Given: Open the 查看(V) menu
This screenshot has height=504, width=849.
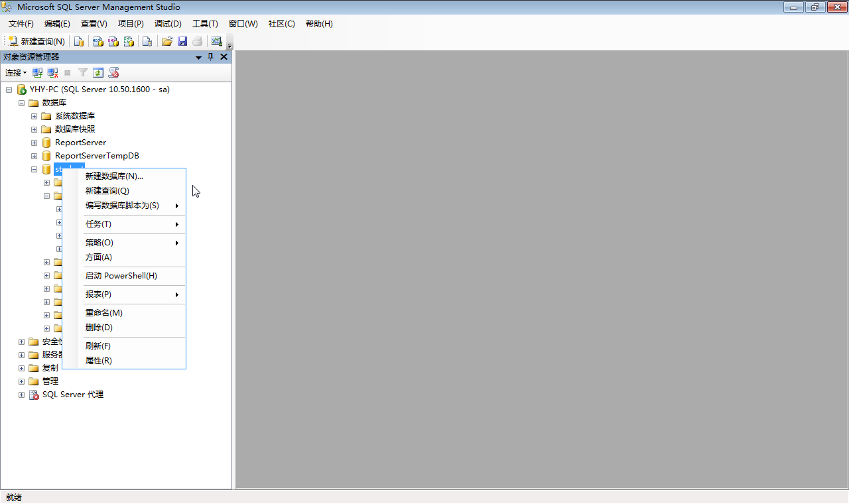Looking at the screenshot, I should pyautogui.click(x=94, y=24).
